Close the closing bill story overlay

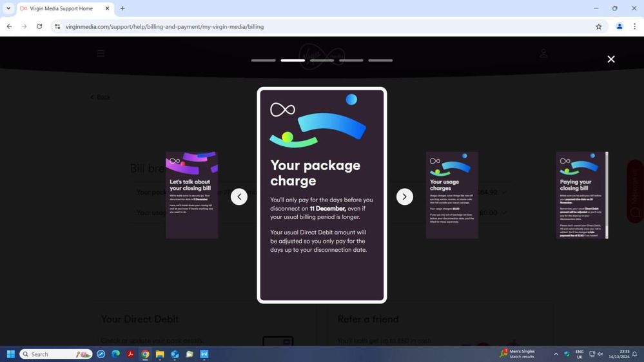[x=610, y=59]
